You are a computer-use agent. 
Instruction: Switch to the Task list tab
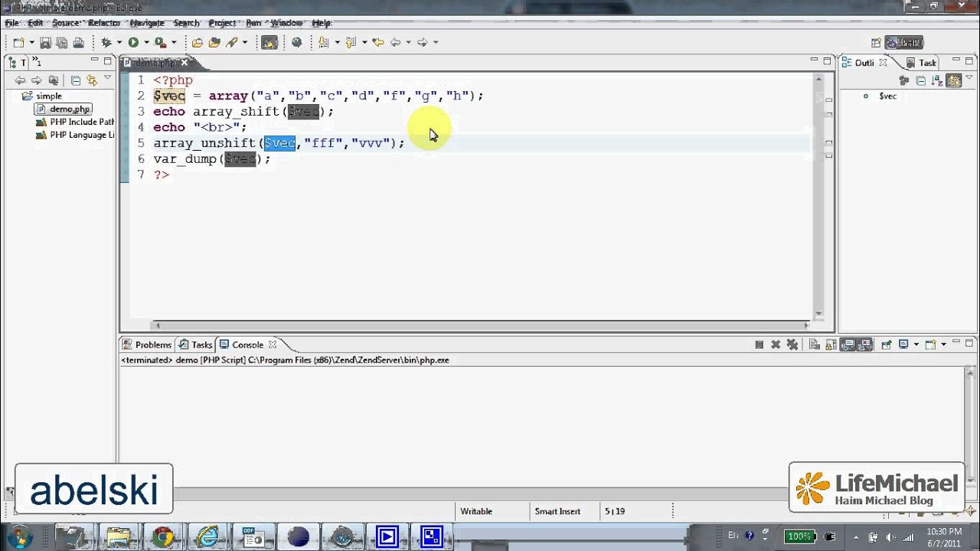click(921, 63)
